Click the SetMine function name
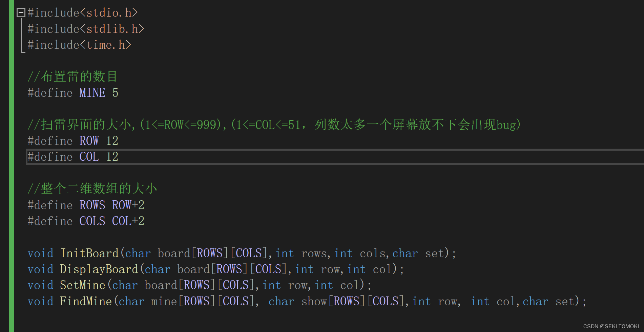This screenshot has height=332, width=644. [83, 285]
